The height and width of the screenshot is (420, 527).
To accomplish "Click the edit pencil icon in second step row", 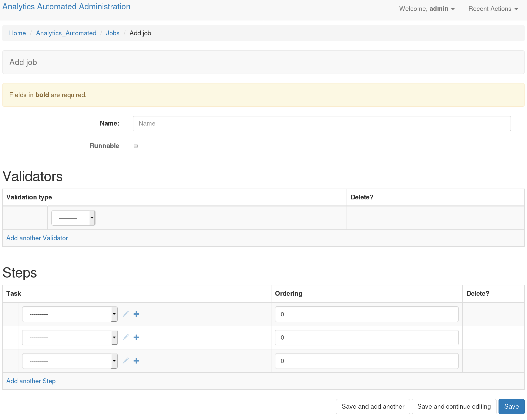I will click(x=126, y=337).
